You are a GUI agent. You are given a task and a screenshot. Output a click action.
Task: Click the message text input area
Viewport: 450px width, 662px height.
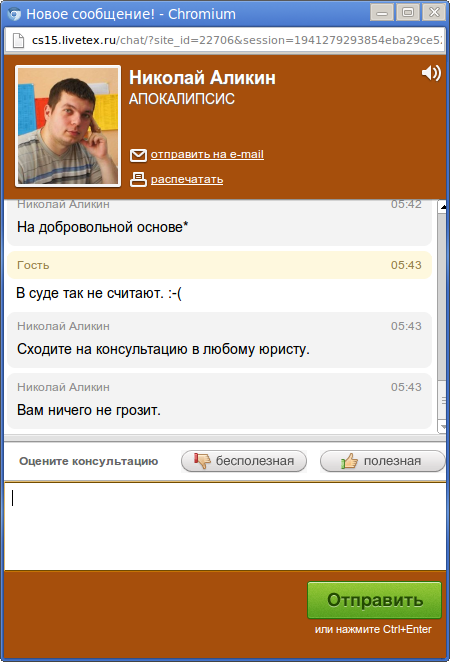pyautogui.click(x=225, y=526)
